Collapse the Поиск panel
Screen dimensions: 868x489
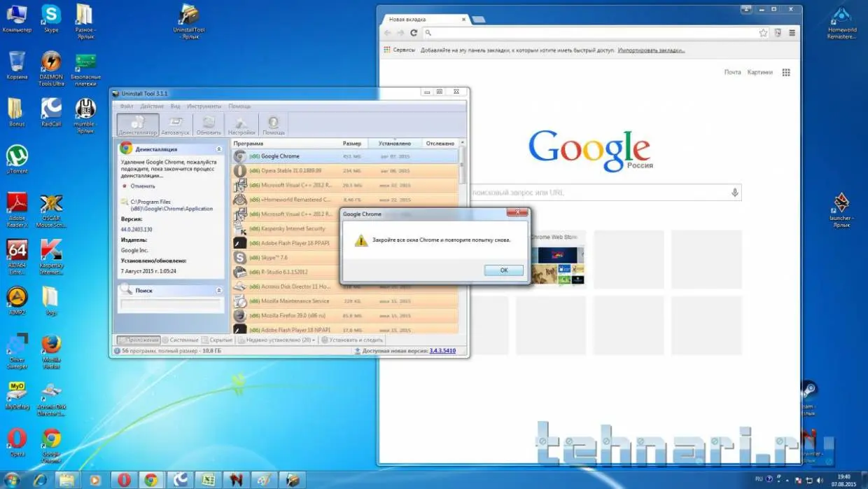click(x=218, y=290)
